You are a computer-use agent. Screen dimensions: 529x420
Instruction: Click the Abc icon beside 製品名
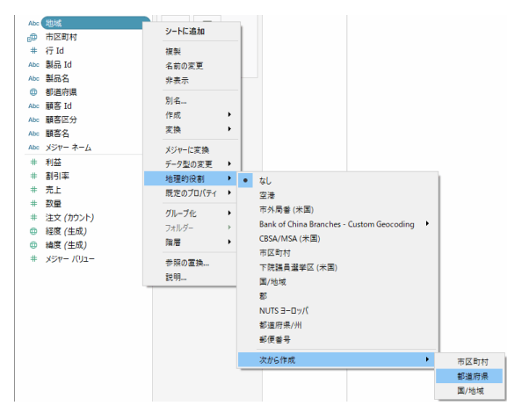pos(33,78)
